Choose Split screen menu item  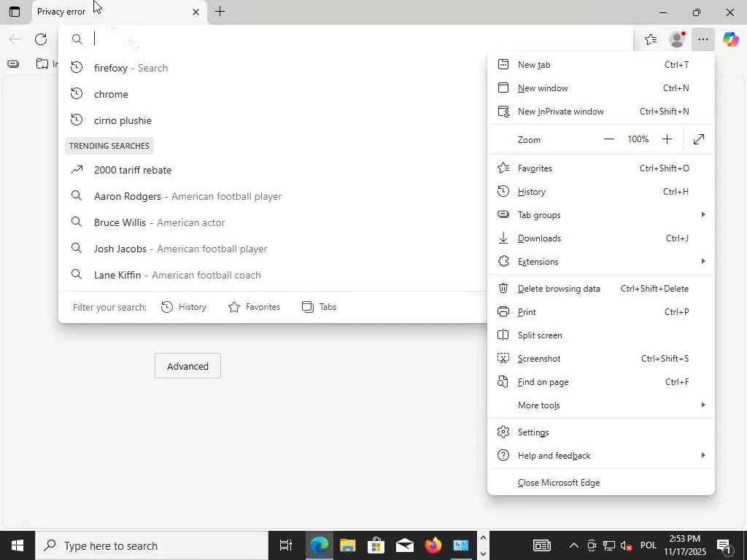[601, 335]
